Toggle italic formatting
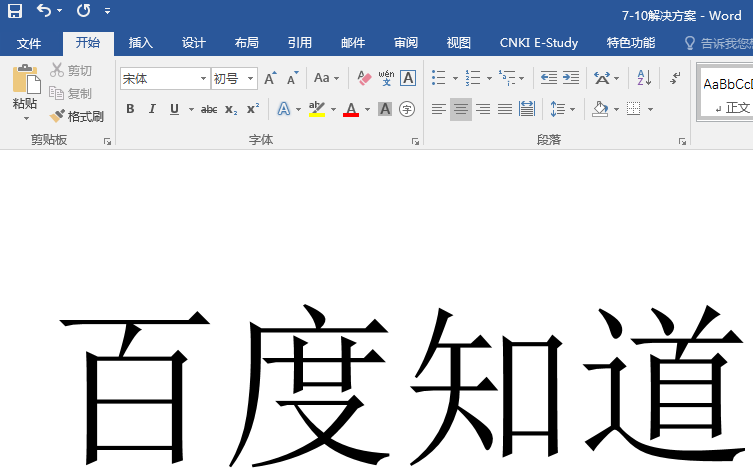Image resolution: width=753 pixels, height=474 pixels. click(x=152, y=109)
